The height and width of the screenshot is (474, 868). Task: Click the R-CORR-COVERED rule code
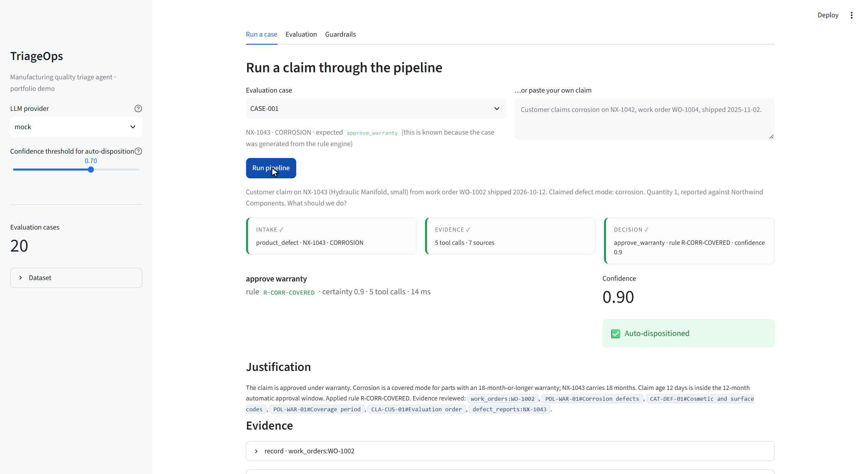click(289, 293)
